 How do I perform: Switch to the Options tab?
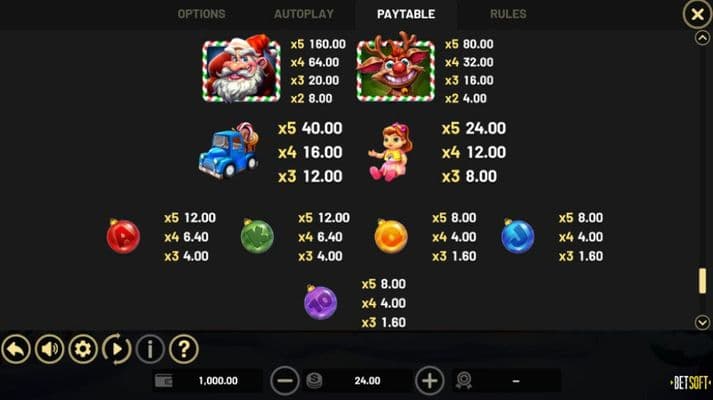coord(201,14)
